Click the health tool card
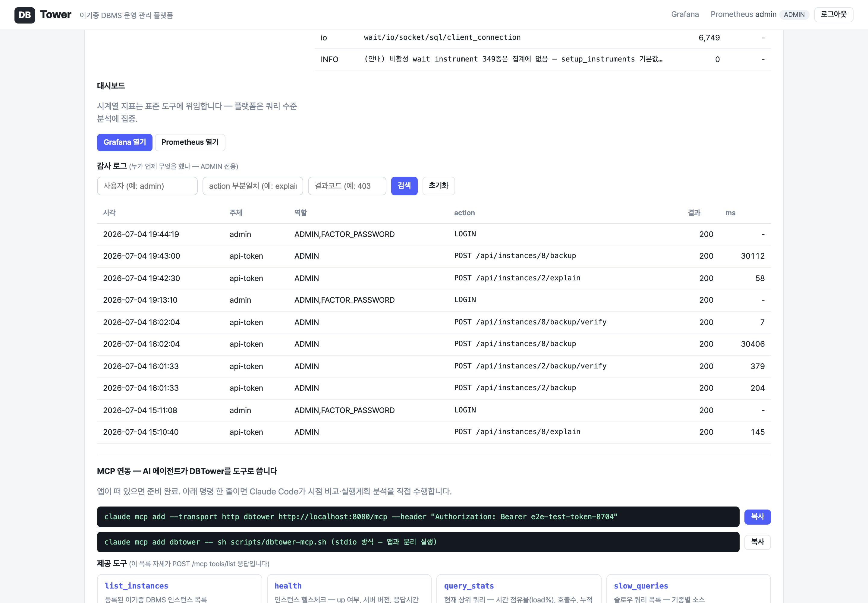This screenshot has width=868, height=603. [349, 589]
